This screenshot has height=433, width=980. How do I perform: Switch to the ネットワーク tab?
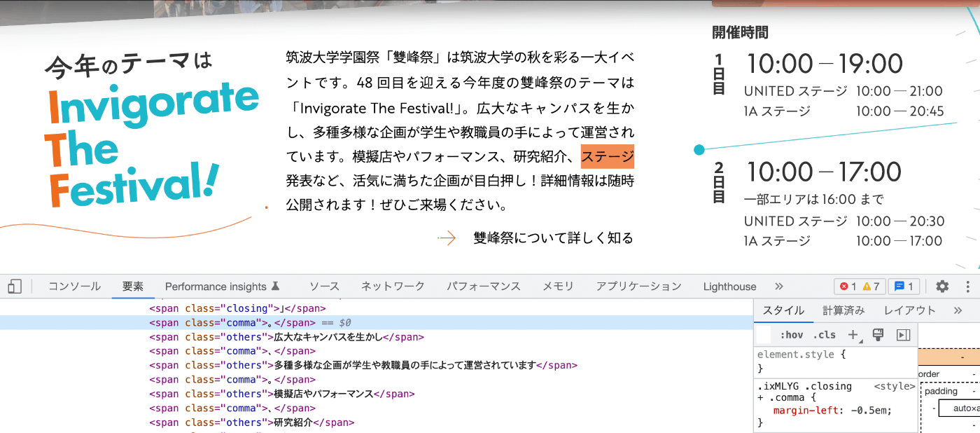[x=393, y=287]
